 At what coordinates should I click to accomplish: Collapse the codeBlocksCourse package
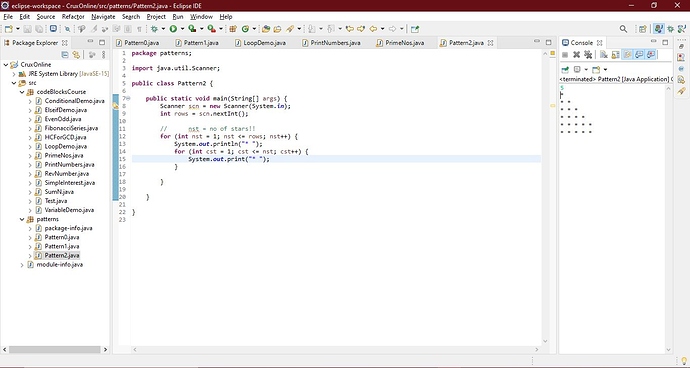coord(22,92)
